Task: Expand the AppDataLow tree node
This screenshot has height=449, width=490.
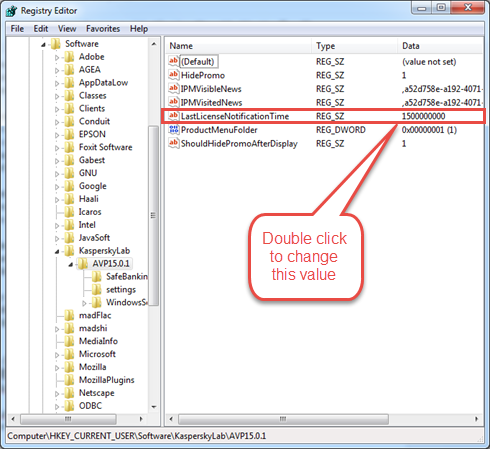Action: [57, 83]
